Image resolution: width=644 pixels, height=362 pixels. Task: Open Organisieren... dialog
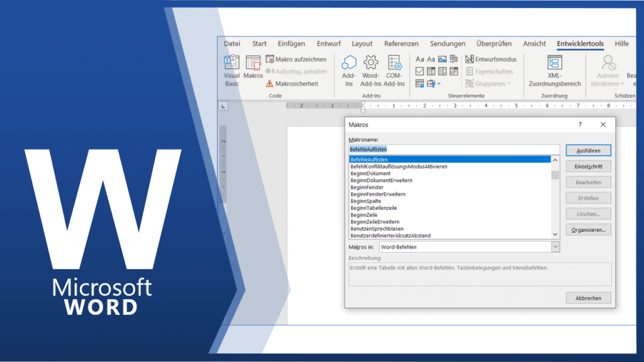click(588, 230)
